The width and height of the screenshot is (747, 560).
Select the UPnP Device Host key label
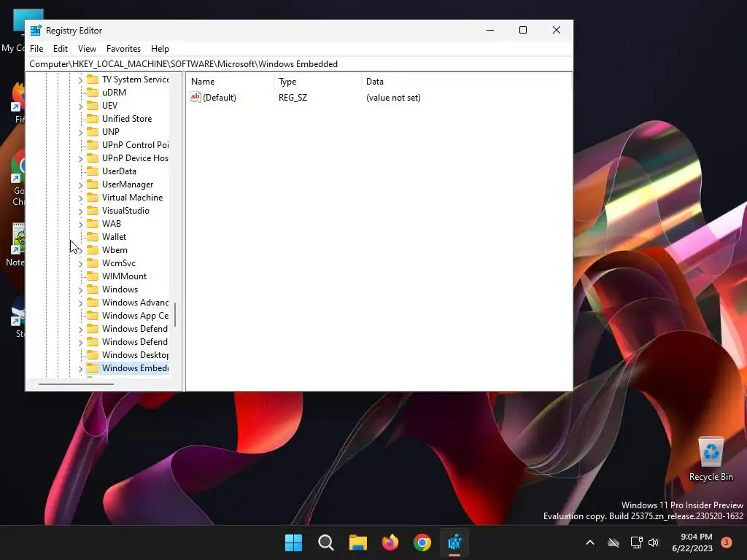135,158
